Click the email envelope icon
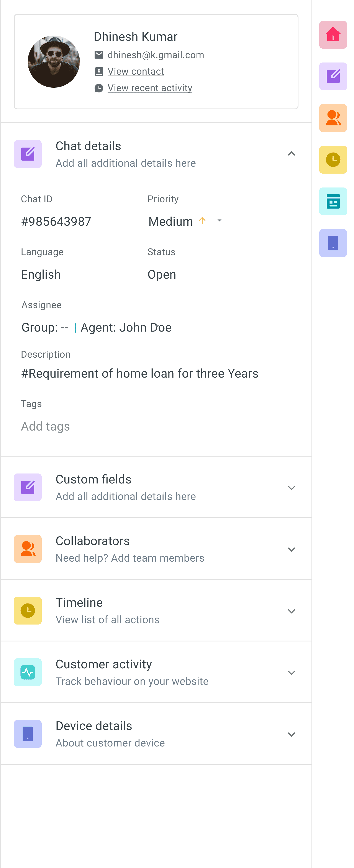The image size is (354, 868). (x=99, y=55)
